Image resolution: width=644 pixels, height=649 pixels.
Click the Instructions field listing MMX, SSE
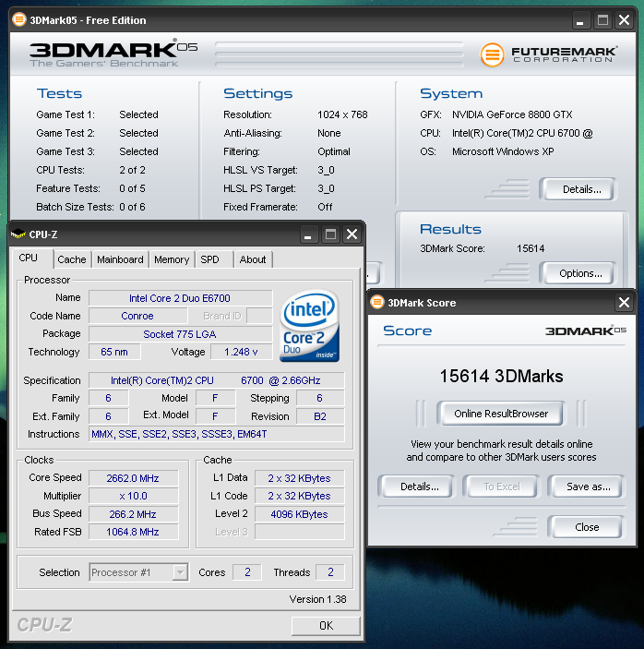[x=216, y=434]
